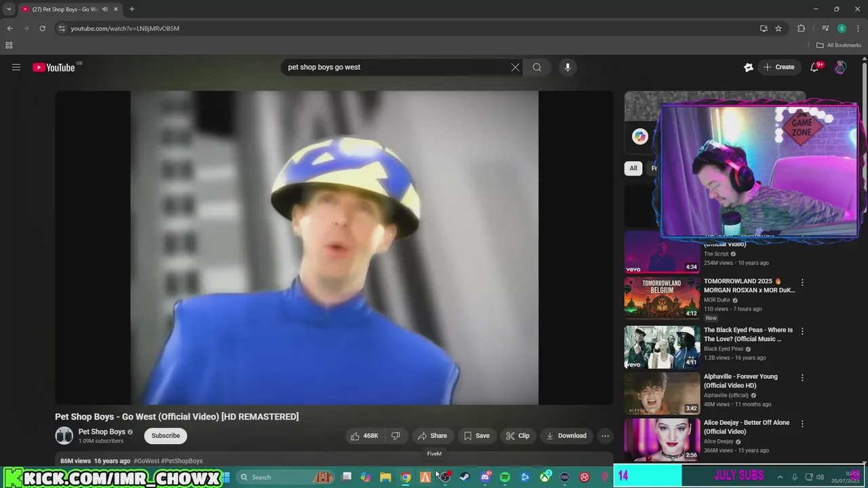Like the video (468K)
The width and height of the screenshot is (868, 488).
pos(364,436)
